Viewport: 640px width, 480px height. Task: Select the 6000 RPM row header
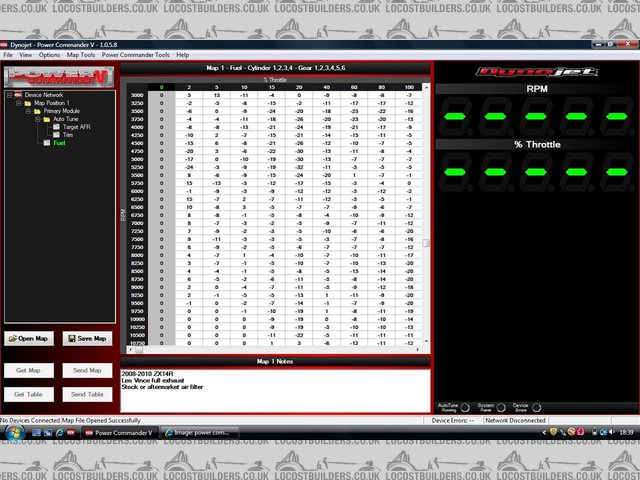pos(137,191)
